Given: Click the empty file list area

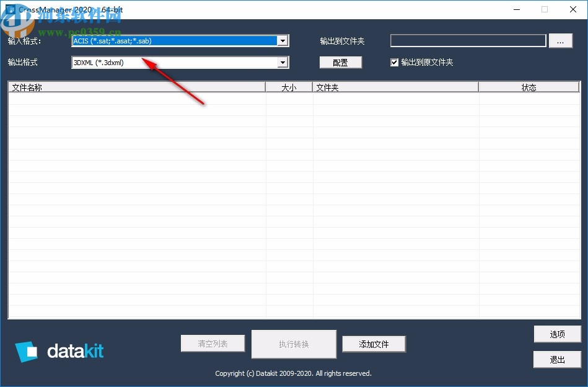Looking at the screenshot, I should click(x=291, y=205).
